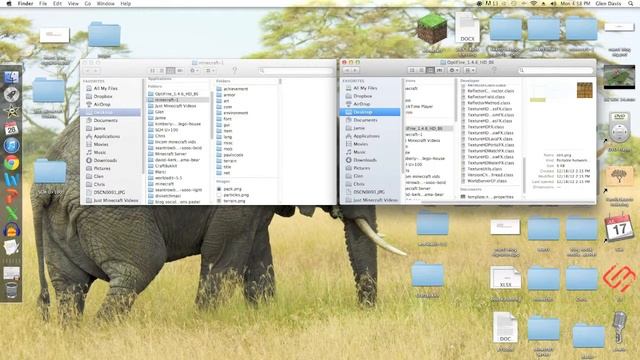Screen dimensions: 640x360
Task: Go forward in the OptiFine window
Action: 356,70
